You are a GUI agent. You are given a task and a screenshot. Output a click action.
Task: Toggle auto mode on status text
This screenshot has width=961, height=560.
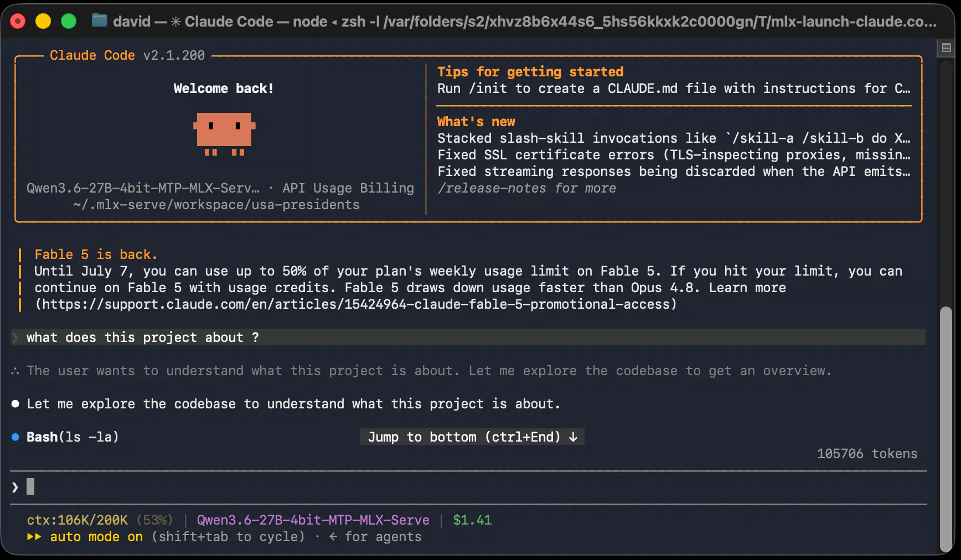[x=96, y=537]
